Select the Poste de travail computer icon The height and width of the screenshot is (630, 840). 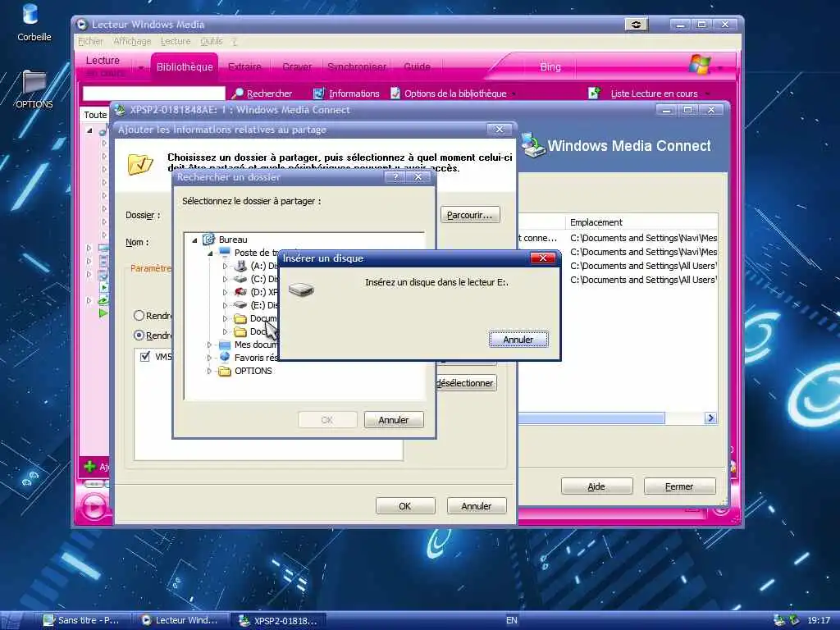(x=225, y=252)
